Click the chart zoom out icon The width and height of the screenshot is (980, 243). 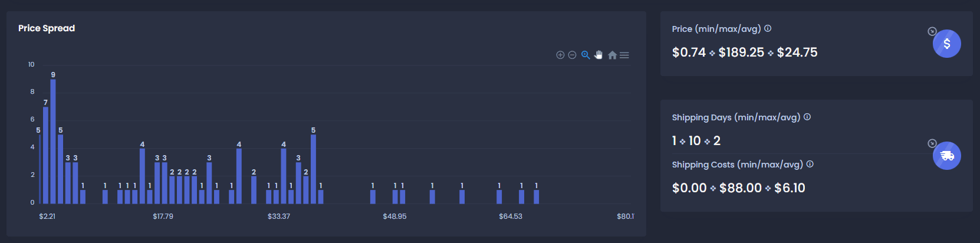(572, 55)
